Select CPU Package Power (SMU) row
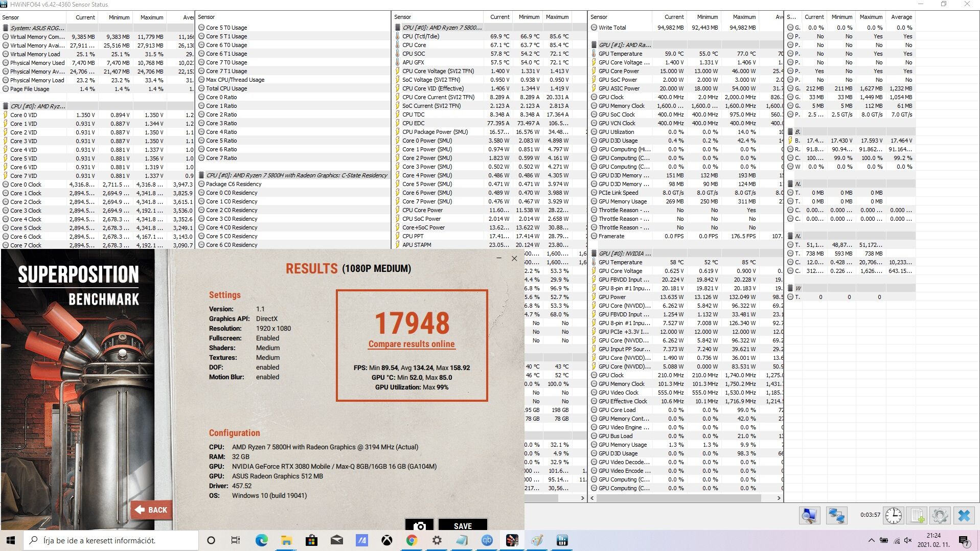This screenshot has height=551, width=980. (x=490, y=132)
